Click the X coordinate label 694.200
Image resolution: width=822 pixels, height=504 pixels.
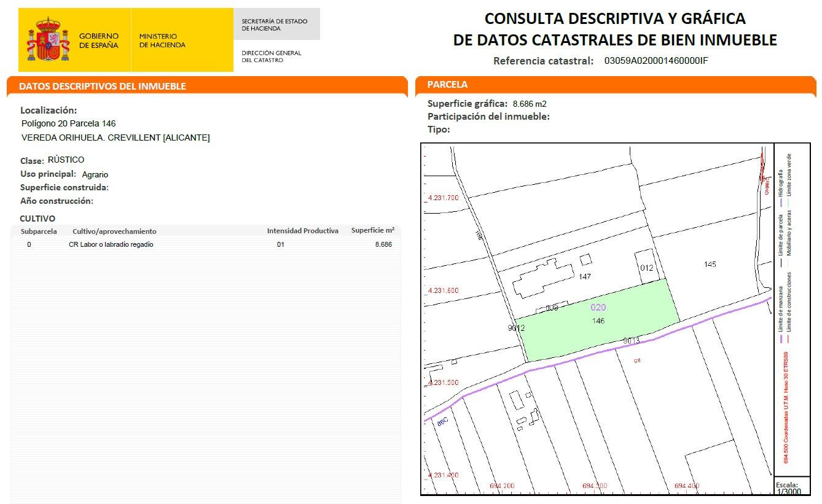502,486
